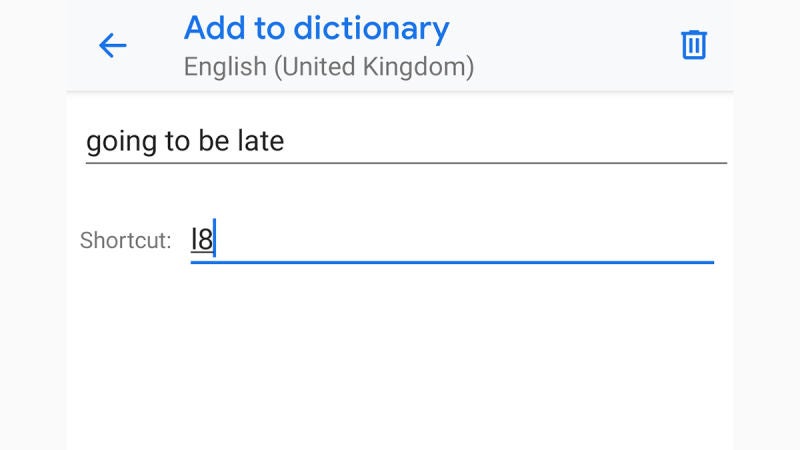800x450 pixels.
Task: Tap the back arrow icon
Action: click(x=112, y=45)
